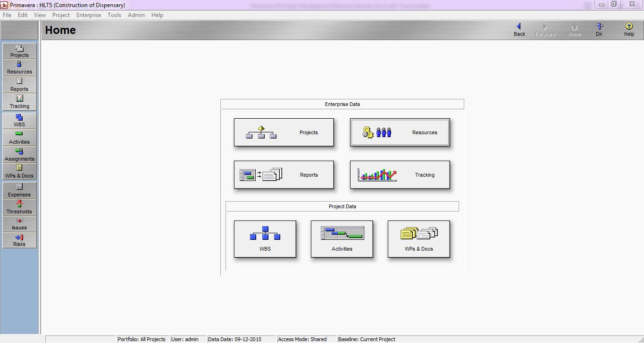644x343 pixels.
Task: Open the Issues view via sidebar
Action: (x=19, y=224)
